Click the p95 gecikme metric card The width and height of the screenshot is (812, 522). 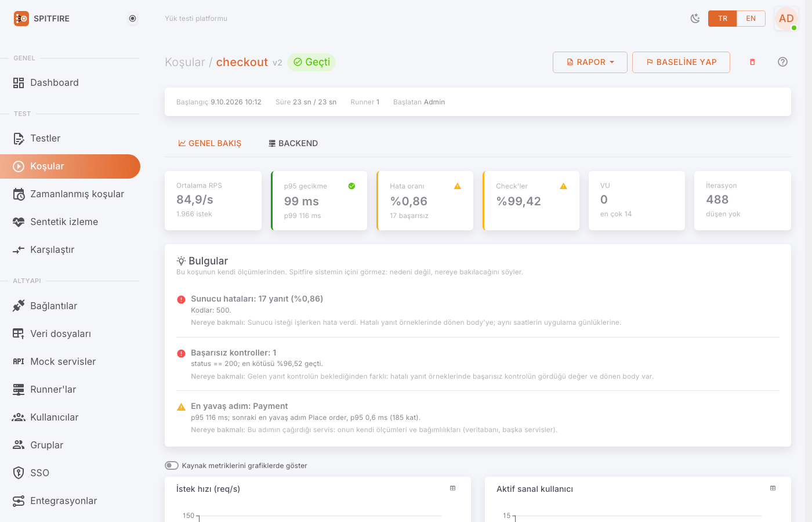pyautogui.click(x=319, y=201)
